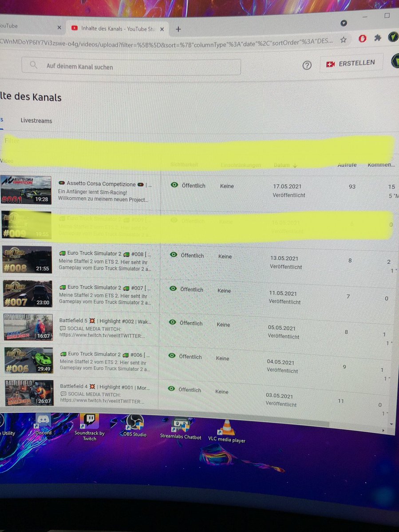399x532 pixels.
Task: Open the Battlefield 5 Highlight #002 thumbnail
Action: click(x=28, y=327)
